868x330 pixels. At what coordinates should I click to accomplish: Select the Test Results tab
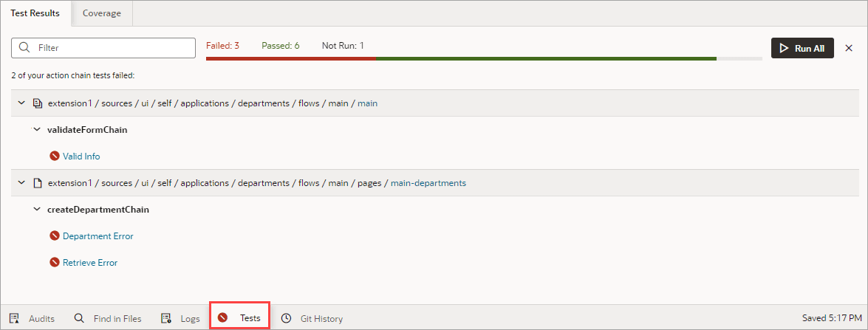(x=35, y=13)
